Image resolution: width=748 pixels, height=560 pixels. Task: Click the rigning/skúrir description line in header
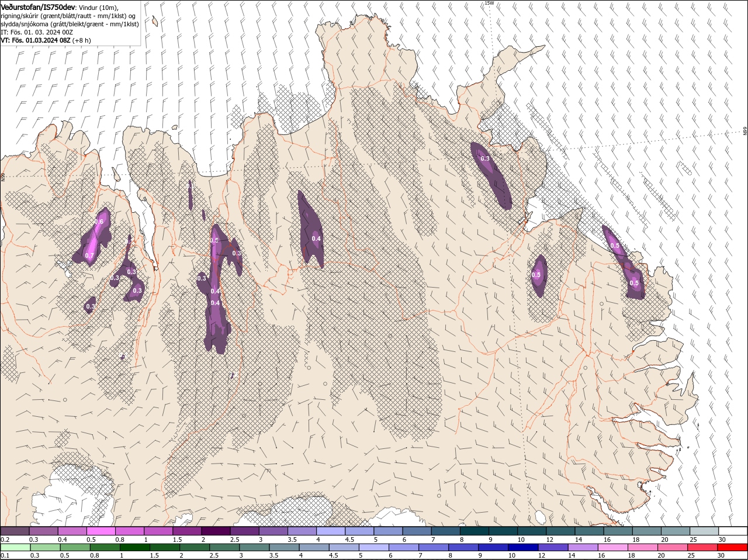[68, 16]
